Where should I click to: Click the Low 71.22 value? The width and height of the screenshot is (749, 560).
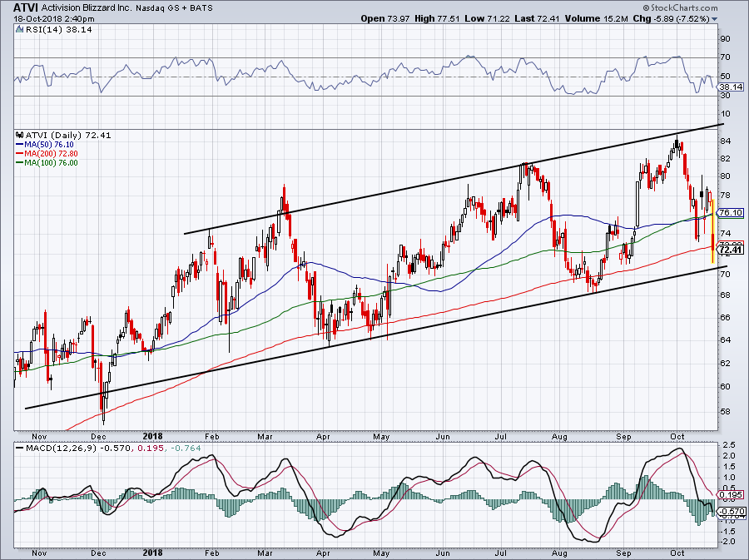pos(487,18)
